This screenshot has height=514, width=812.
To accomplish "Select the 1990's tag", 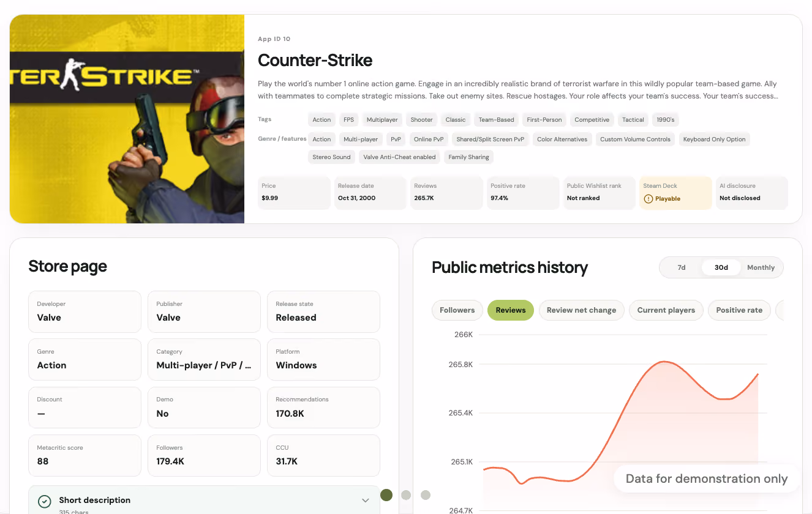I will 666,120.
